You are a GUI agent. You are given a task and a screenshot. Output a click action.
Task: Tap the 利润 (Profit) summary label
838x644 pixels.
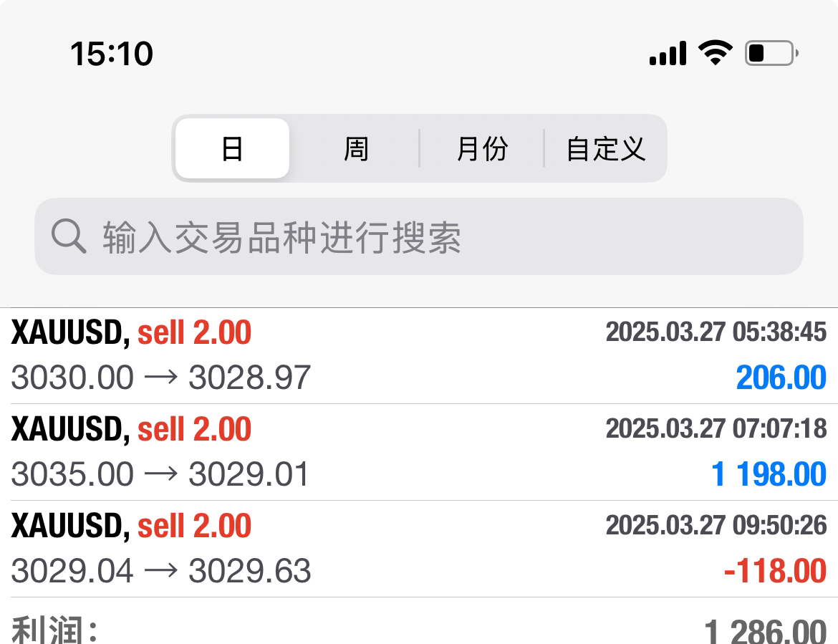coord(54,630)
